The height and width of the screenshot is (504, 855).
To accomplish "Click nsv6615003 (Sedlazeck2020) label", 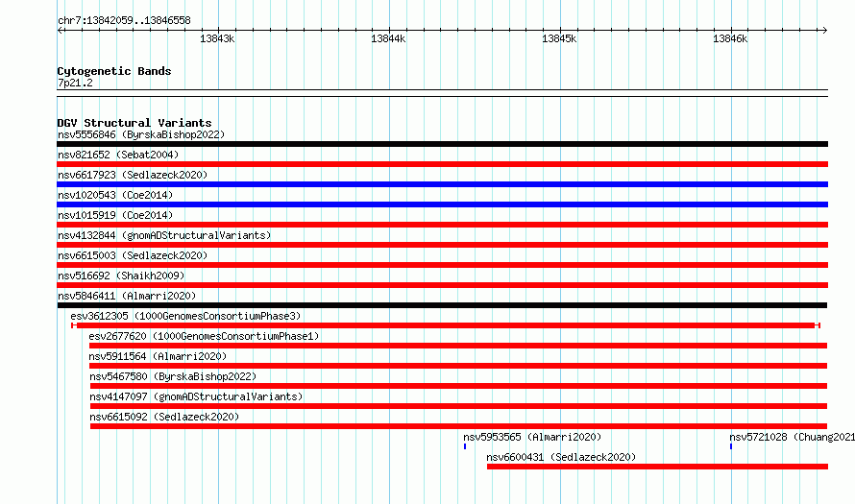I will pos(133,255).
